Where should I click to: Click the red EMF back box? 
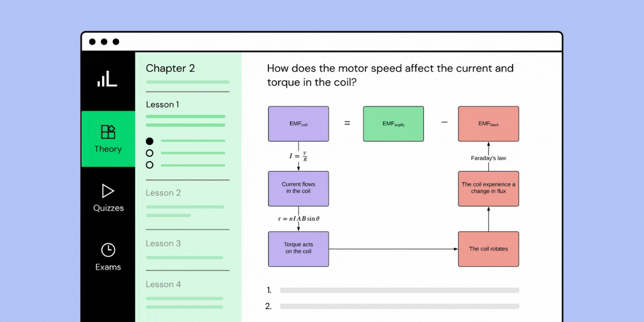click(x=488, y=123)
